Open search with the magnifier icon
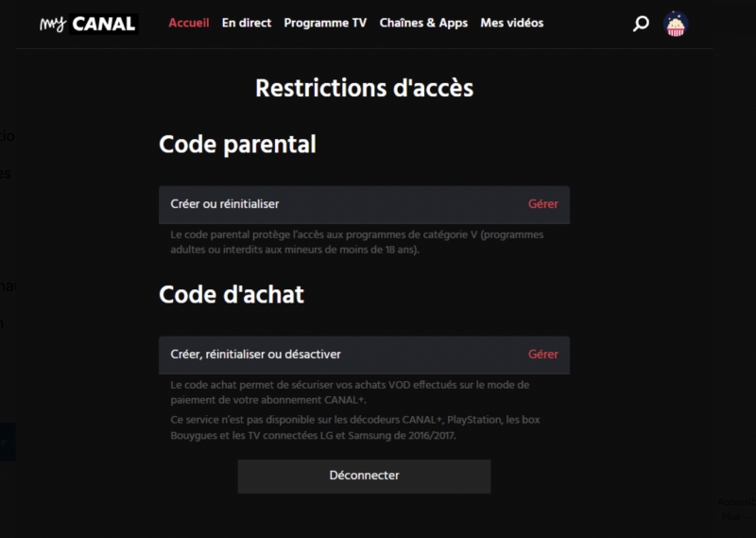This screenshot has width=756, height=538. click(x=641, y=24)
